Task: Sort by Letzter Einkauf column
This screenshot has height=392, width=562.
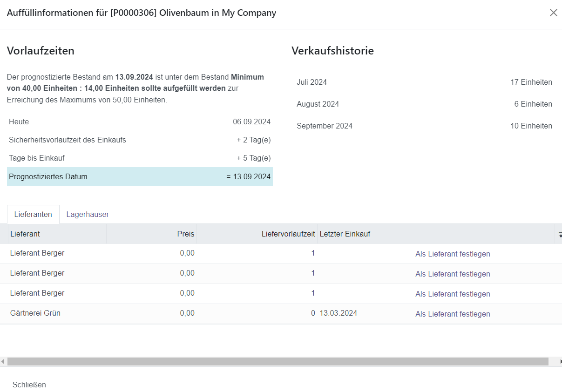Action: tap(345, 234)
